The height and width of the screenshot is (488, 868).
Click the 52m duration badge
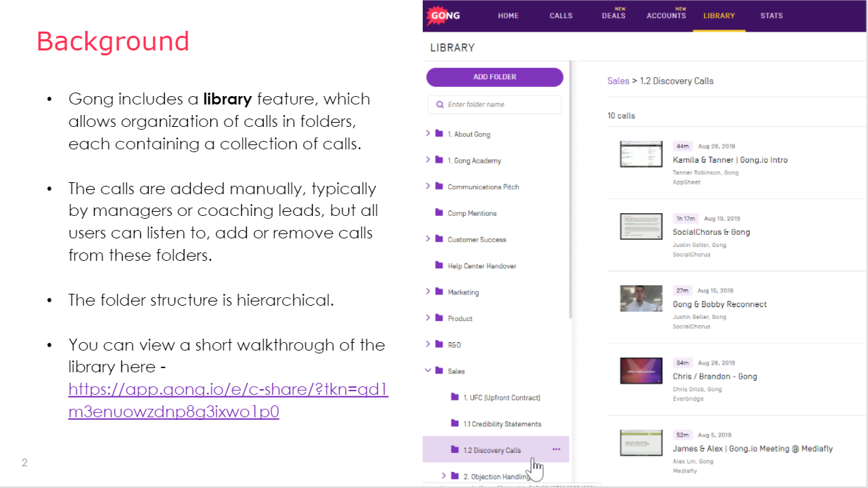tap(682, 435)
